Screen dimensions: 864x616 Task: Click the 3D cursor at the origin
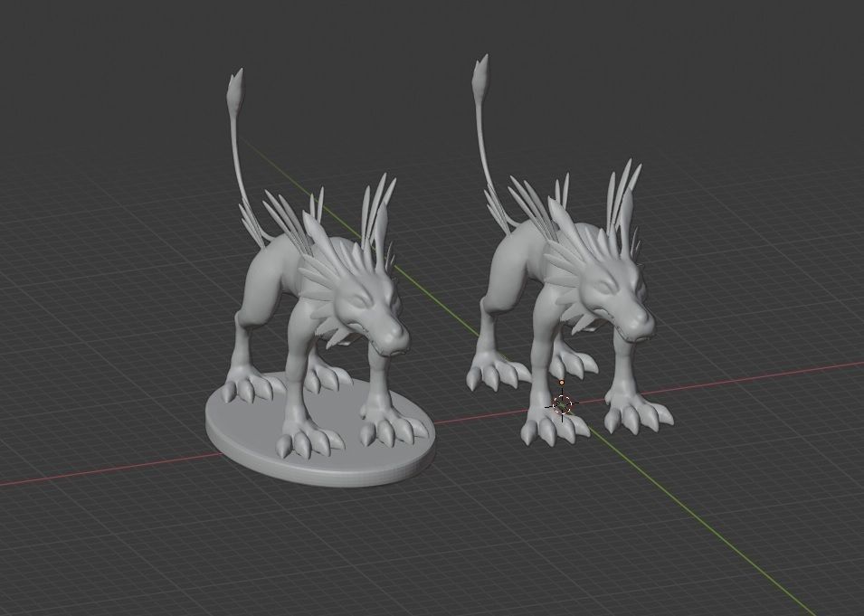point(562,404)
